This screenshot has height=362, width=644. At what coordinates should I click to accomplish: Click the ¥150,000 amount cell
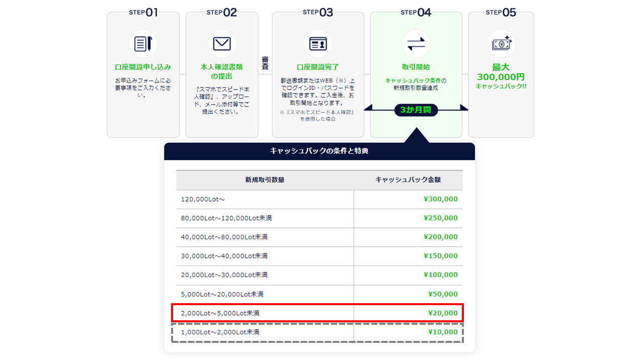[408, 256]
